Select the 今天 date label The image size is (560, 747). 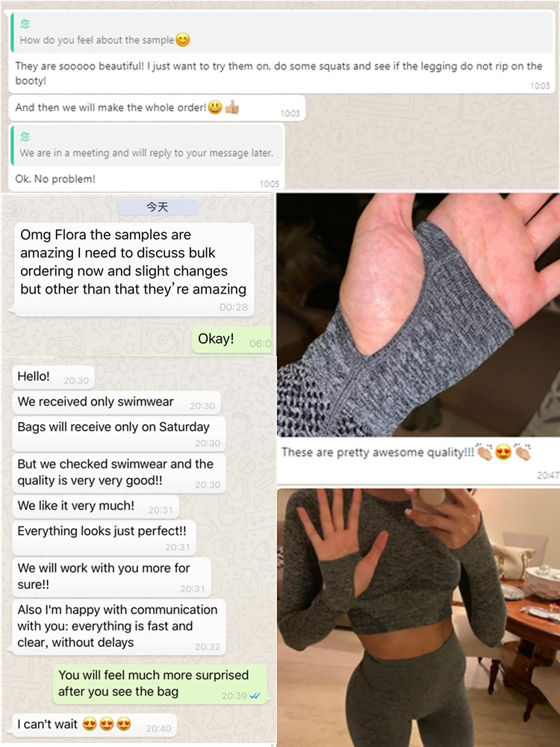point(157,207)
